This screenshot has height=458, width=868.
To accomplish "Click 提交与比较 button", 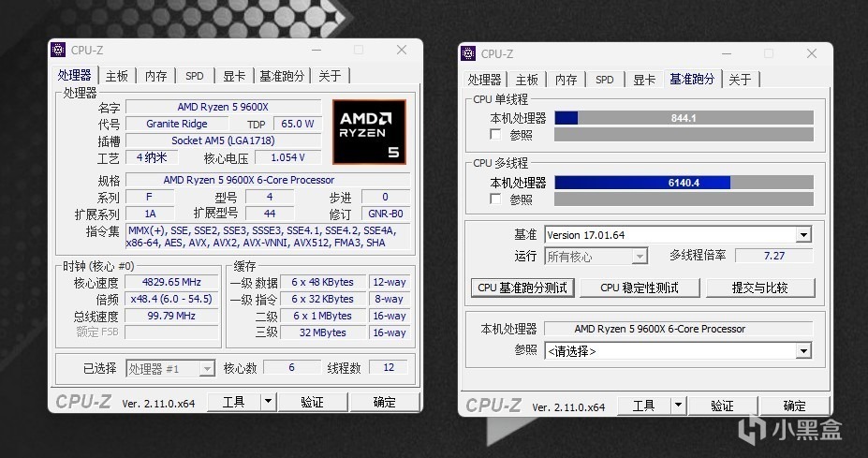I will tap(760, 288).
